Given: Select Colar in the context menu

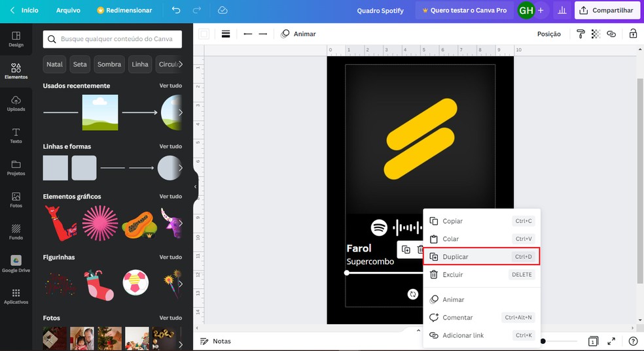Looking at the screenshot, I should point(482,239).
